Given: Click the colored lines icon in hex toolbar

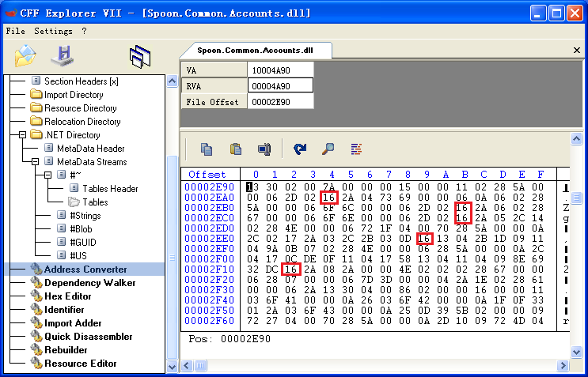Looking at the screenshot, I should click(356, 148).
